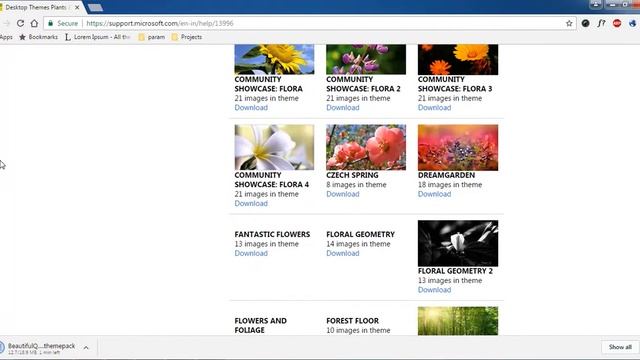Click '10 images in theme' text
This screenshot has width=640, height=360.
[x=358, y=330]
